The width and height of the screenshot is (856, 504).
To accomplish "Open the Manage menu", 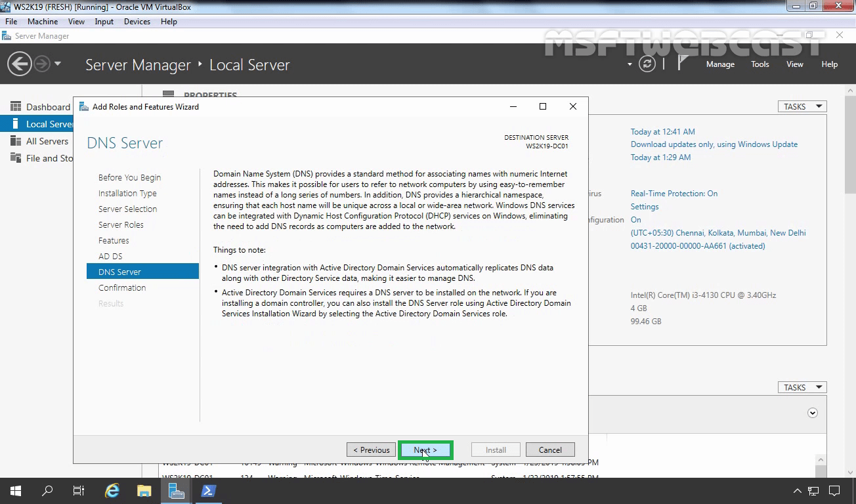I will (x=720, y=64).
